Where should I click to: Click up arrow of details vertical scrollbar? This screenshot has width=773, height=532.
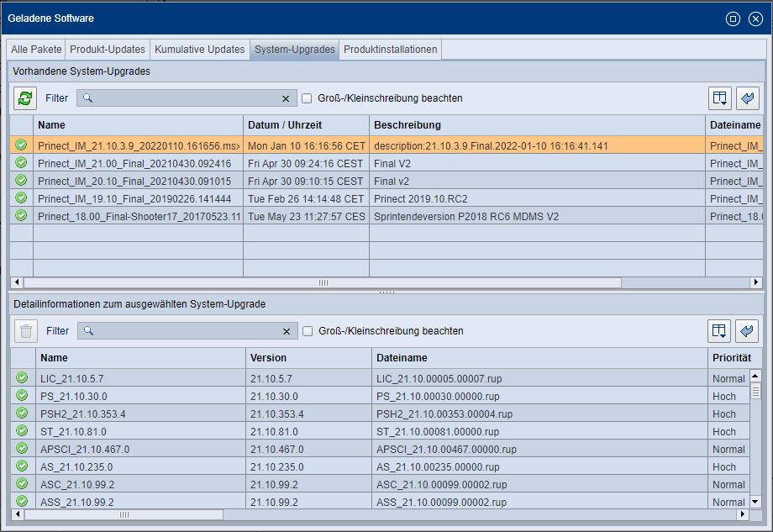tap(755, 377)
